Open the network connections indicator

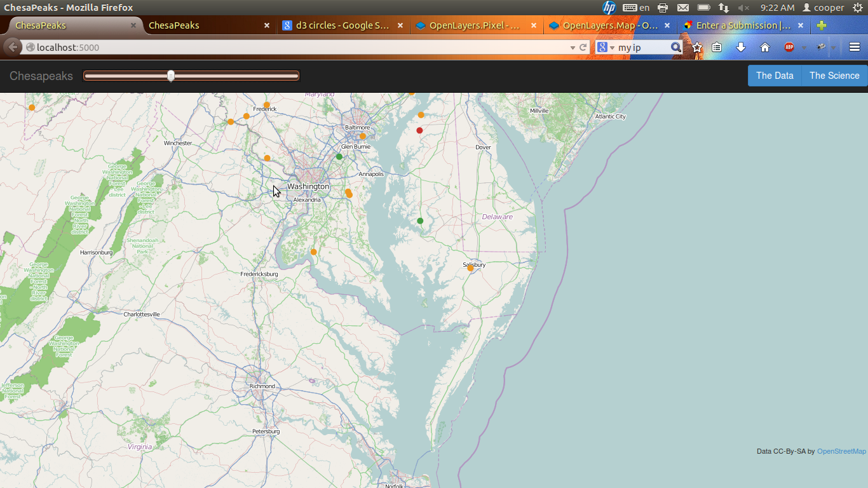point(724,8)
